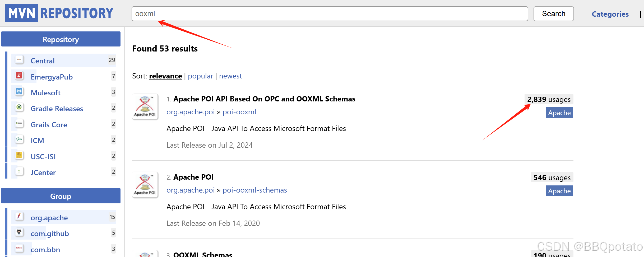Click the ooxml search input field
The image size is (644, 257).
point(330,14)
